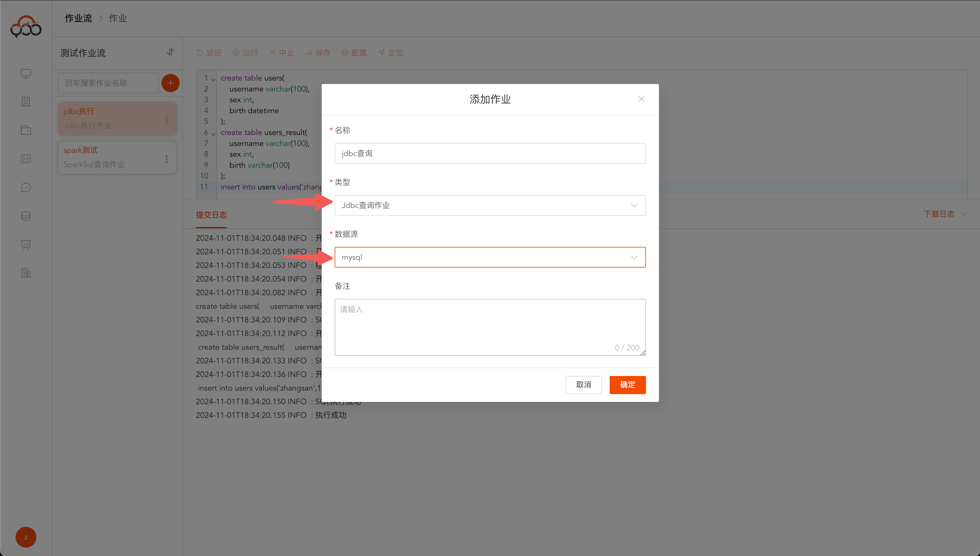Click the sort icon beside 测试作业流

pyautogui.click(x=170, y=52)
